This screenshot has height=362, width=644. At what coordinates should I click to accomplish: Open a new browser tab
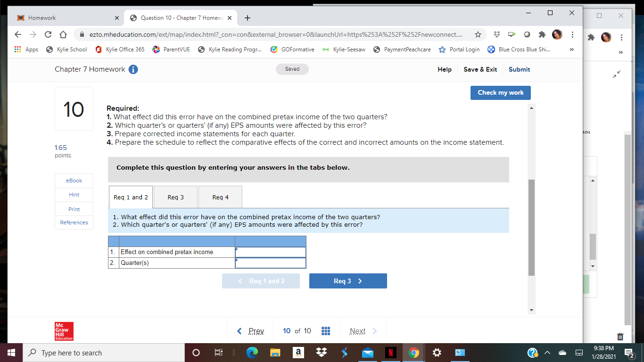248,18
